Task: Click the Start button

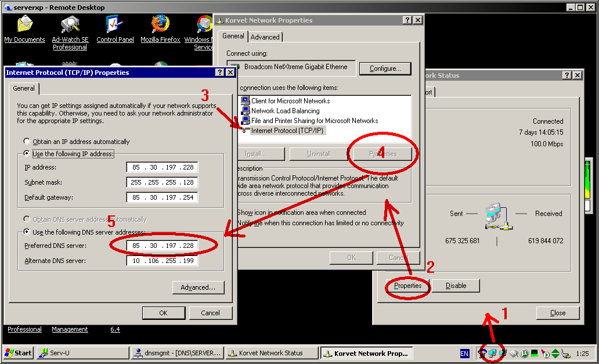Action: [x=19, y=353]
